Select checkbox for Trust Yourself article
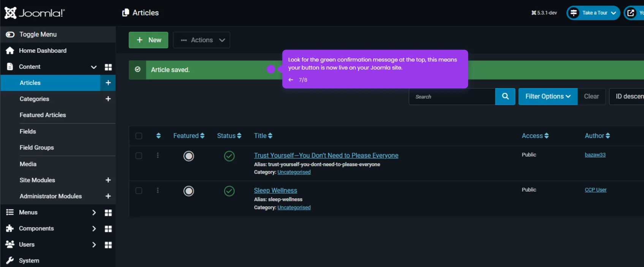The image size is (644, 267). [139, 156]
